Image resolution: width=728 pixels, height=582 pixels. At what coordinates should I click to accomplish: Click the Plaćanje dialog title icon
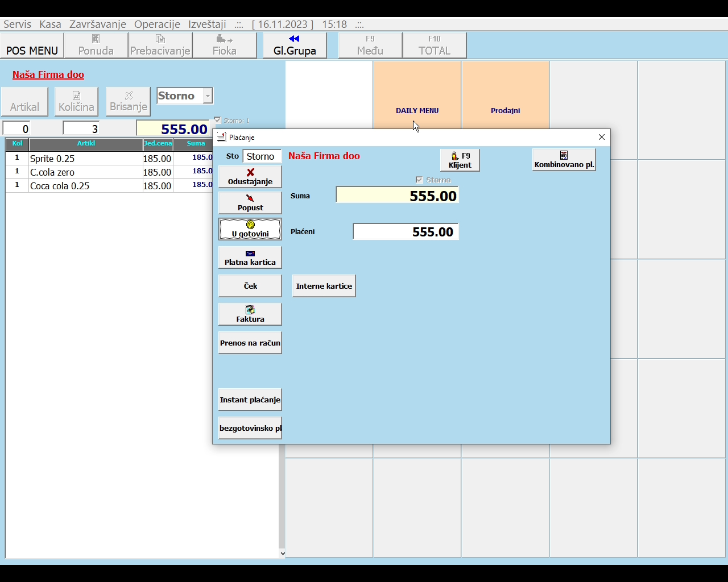click(222, 137)
